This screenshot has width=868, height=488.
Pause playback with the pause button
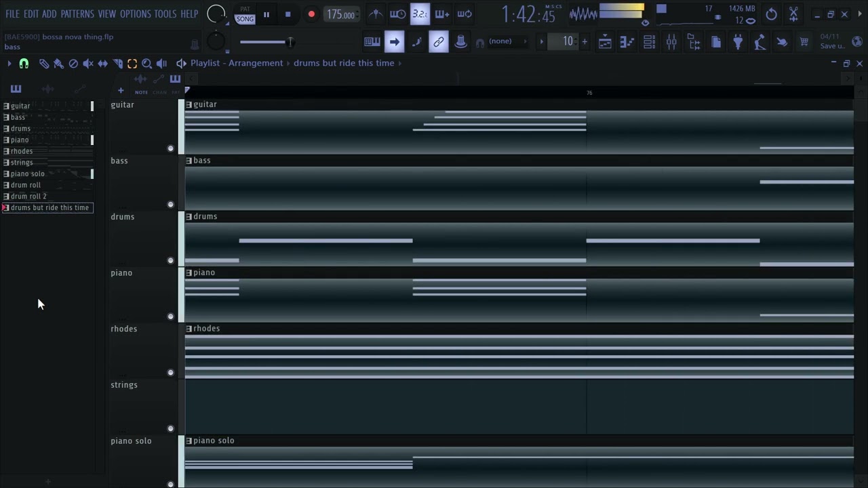pyautogui.click(x=267, y=14)
